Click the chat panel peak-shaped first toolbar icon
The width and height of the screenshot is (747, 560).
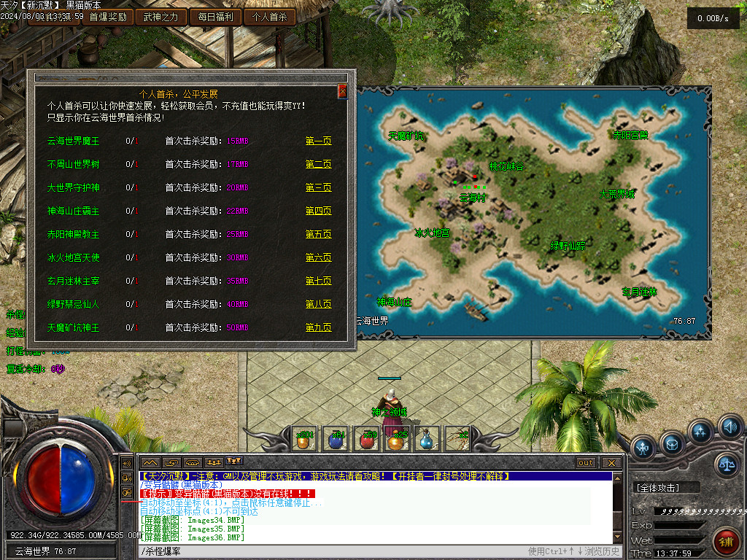coord(150,462)
